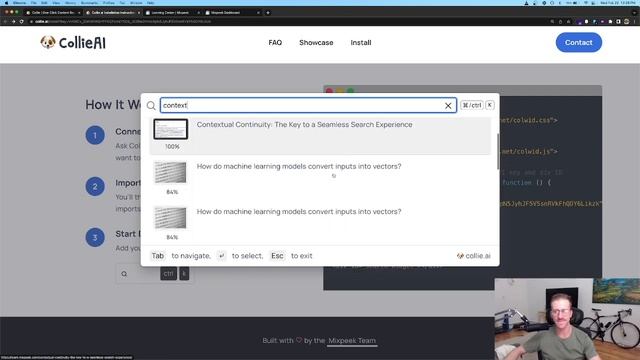Click the ⌘/ctrl shortcut badge
The height and width of the screenshot is (360, 640).
point(471,105)
